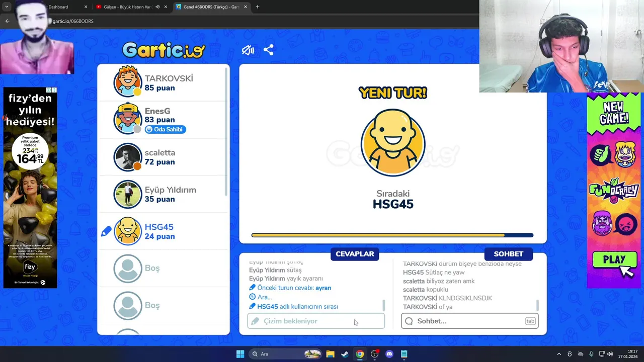Open the SOHBET tab
This screenshot has height=362, width=644.
[x=508, y=254]
